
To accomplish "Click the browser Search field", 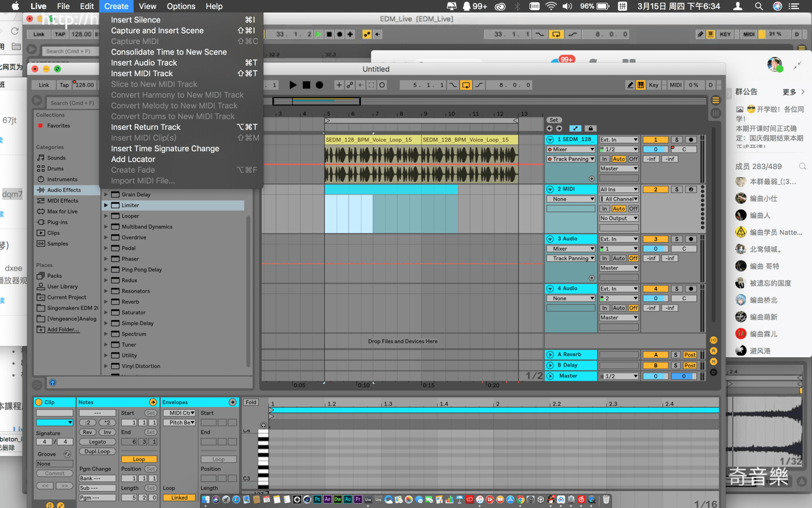I will 72,103.
